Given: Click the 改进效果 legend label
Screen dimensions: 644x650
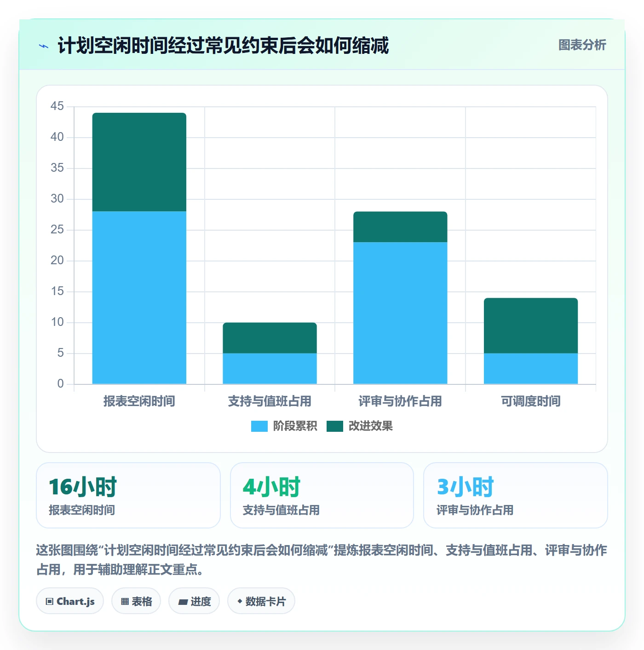Looking at the screenshot, I should [x=370, y=426].
